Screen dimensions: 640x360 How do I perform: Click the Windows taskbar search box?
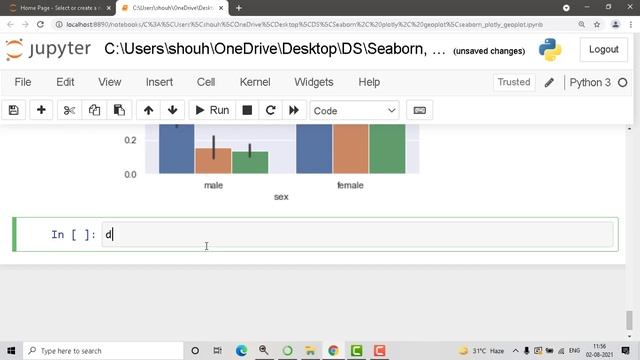pyautogui.click(x=103, y=351)
